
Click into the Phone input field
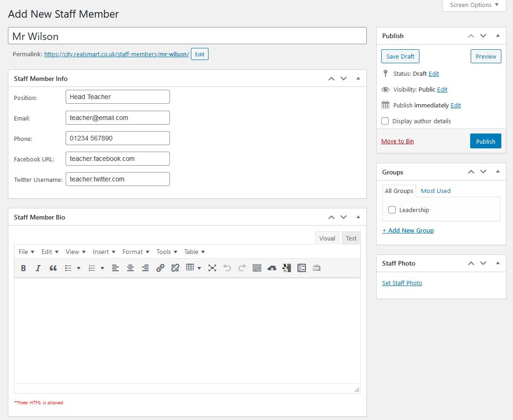[x=118, y=138]
